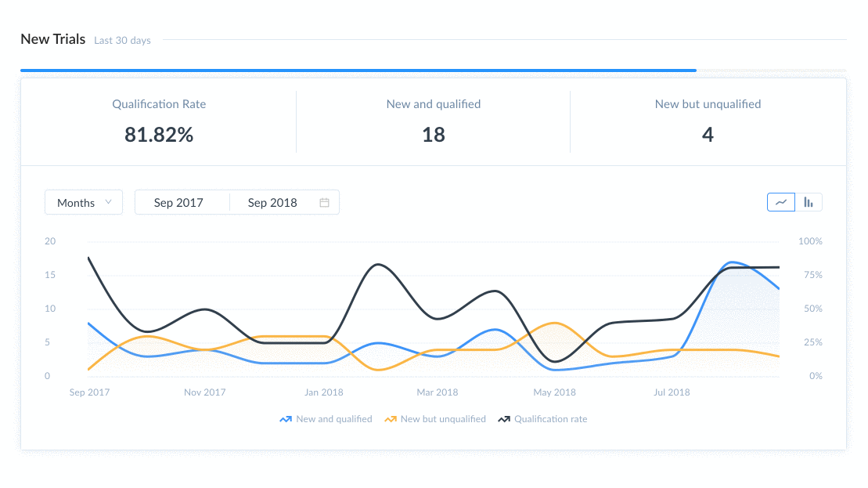This screenshot has width=868, height=488.
Task: Click the dark line peak near Feb 2018
Action: click(379, 265)
